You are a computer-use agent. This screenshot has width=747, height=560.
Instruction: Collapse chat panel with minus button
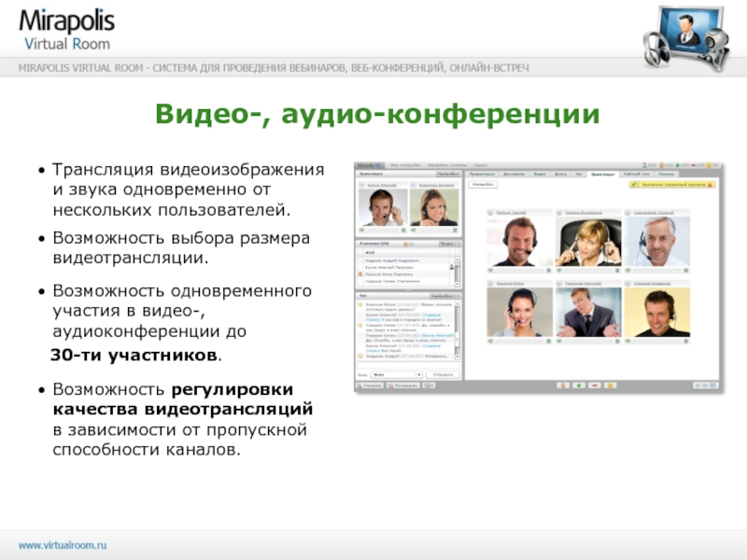(x=458, y=296)
